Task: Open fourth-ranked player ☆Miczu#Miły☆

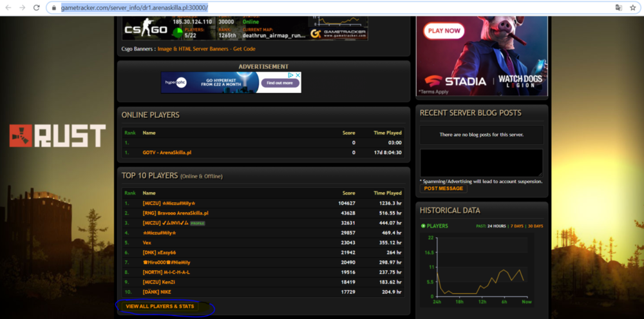Action: [159, 233]
